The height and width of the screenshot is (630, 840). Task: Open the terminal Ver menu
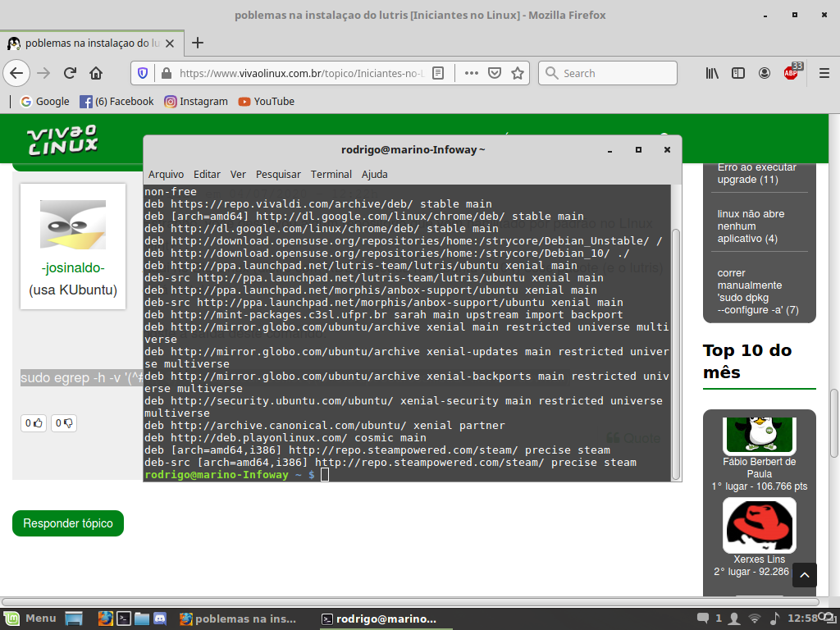pos(238,174)
